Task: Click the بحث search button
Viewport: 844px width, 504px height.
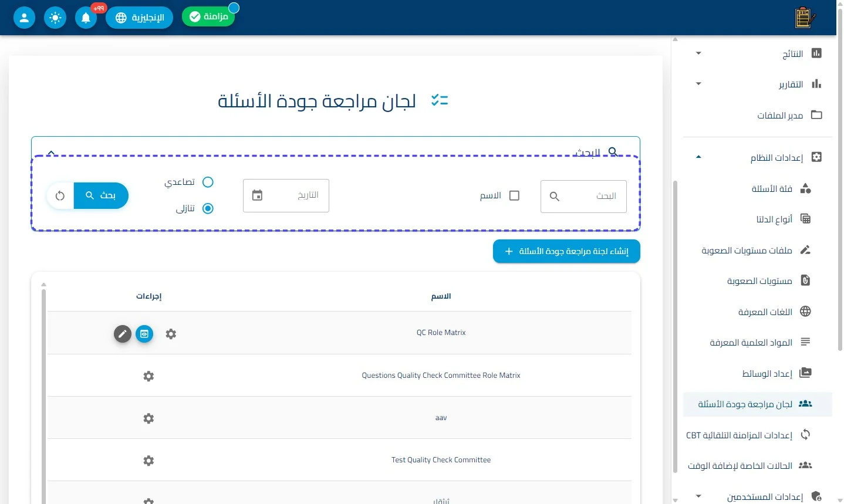Action: 101,195
